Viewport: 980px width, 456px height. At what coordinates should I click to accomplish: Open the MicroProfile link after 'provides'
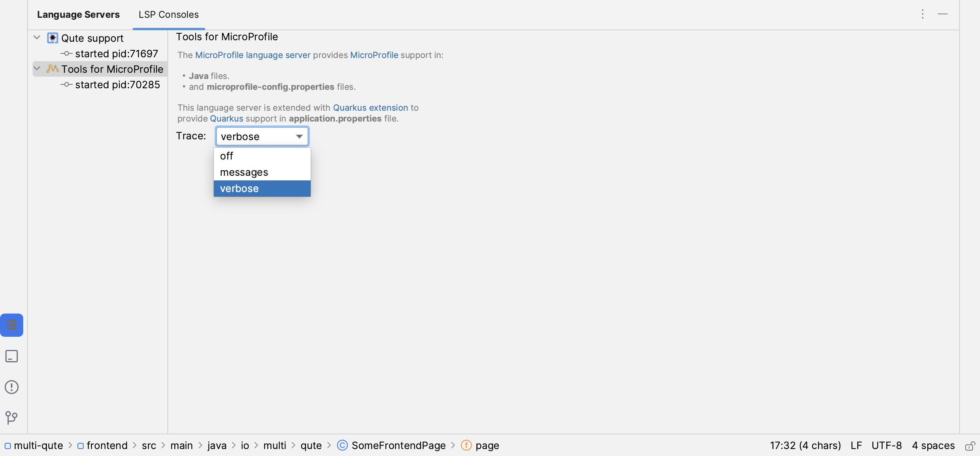point(374,55)
